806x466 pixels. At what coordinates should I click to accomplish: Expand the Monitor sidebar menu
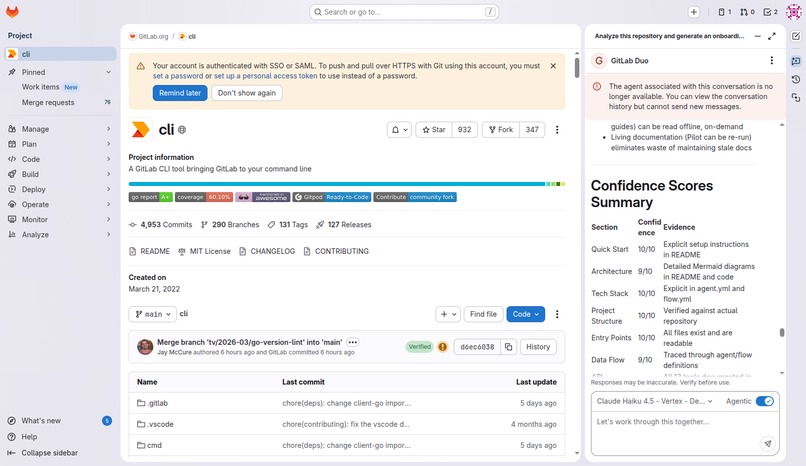[x=60, y=219]
